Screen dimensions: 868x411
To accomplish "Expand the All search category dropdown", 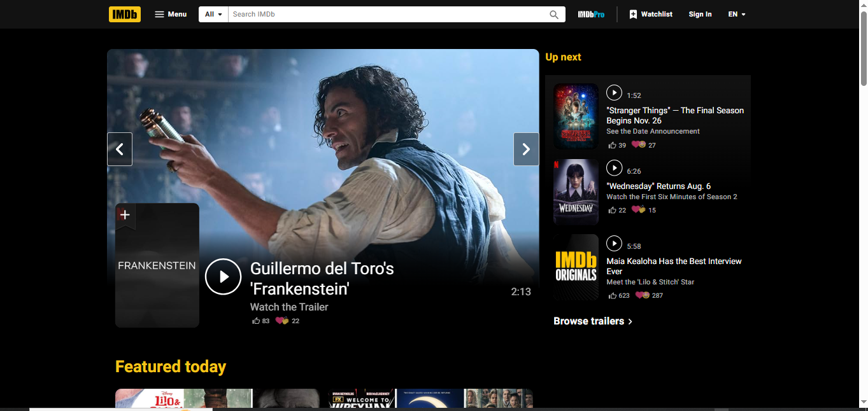I will pos(213,14).
